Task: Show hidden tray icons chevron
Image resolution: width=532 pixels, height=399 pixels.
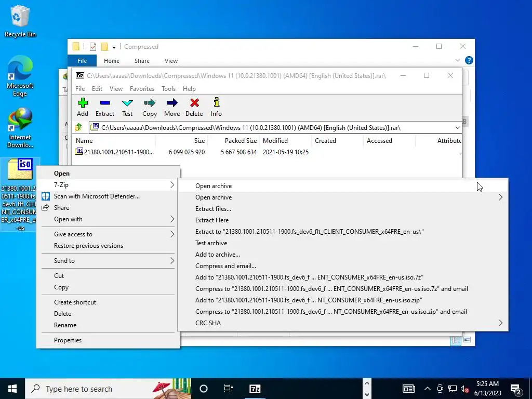Action: (428, 389)
